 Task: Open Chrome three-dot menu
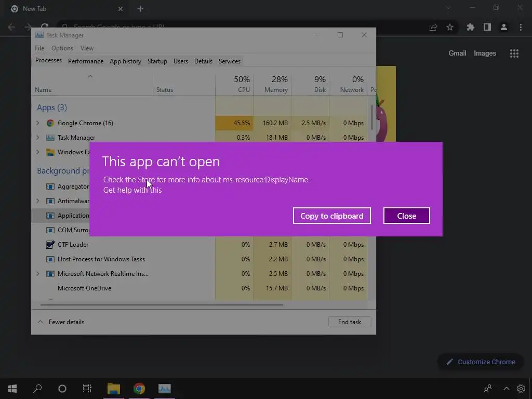click(521, 27)
